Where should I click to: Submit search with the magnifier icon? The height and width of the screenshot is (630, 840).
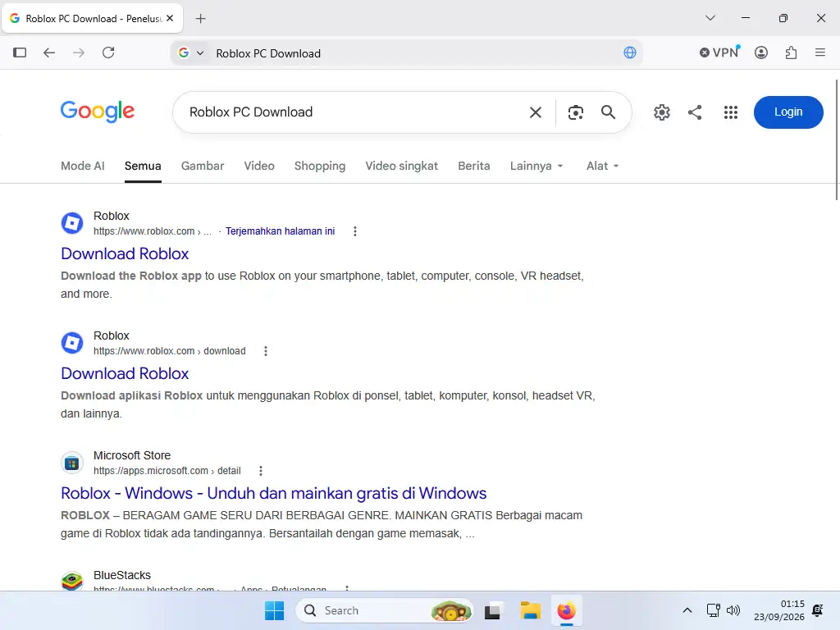608,112
